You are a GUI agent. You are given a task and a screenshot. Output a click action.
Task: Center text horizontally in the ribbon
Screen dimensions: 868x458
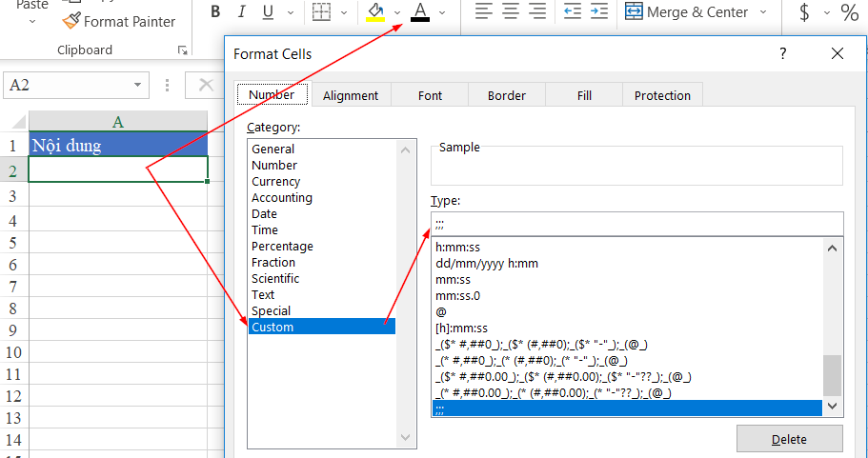point(511,11)
